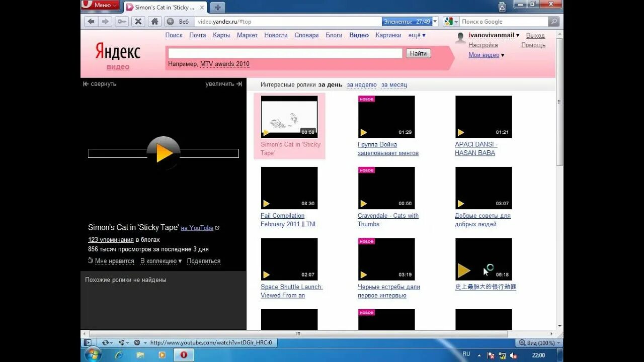Open the Simon's Cat 00:58 thumbnail
The width and height of the screenshot is (644, 362).
(289, 117)
